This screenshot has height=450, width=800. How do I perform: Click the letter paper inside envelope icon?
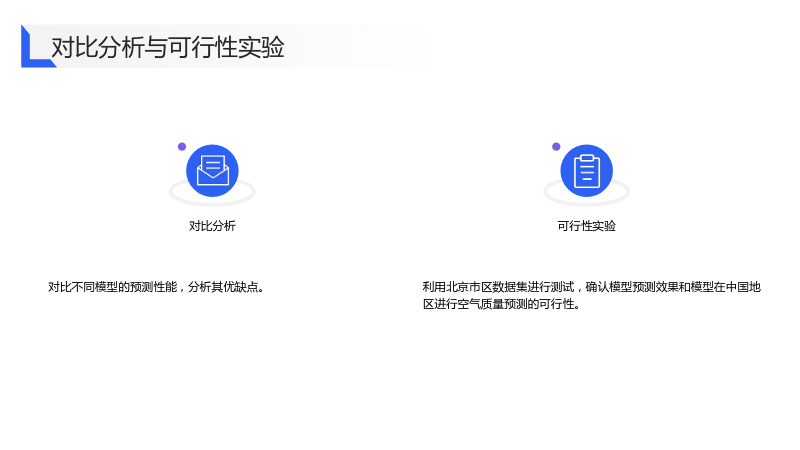pos(213,165)
